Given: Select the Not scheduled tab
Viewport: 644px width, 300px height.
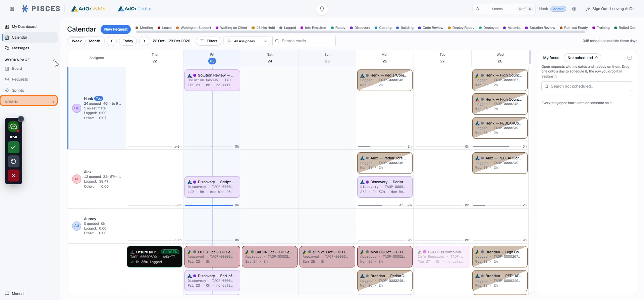Looking at the screenshot, I should click(x=582, y=58).
